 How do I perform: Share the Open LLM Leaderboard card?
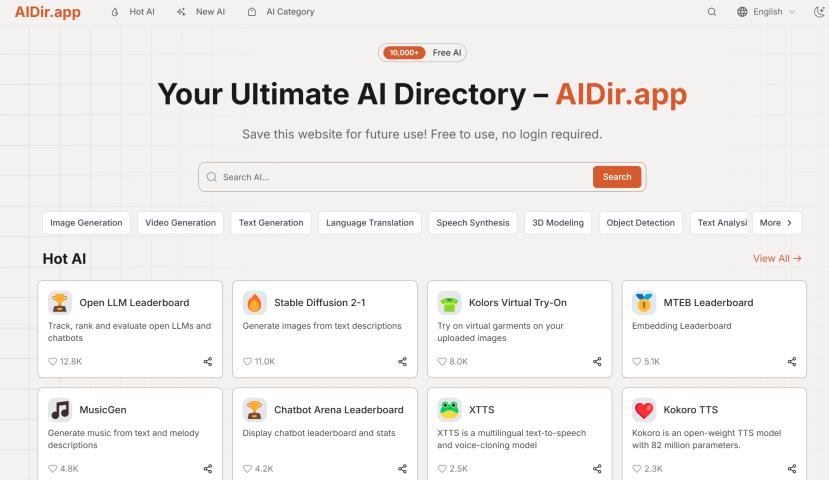tap(208, 362)
